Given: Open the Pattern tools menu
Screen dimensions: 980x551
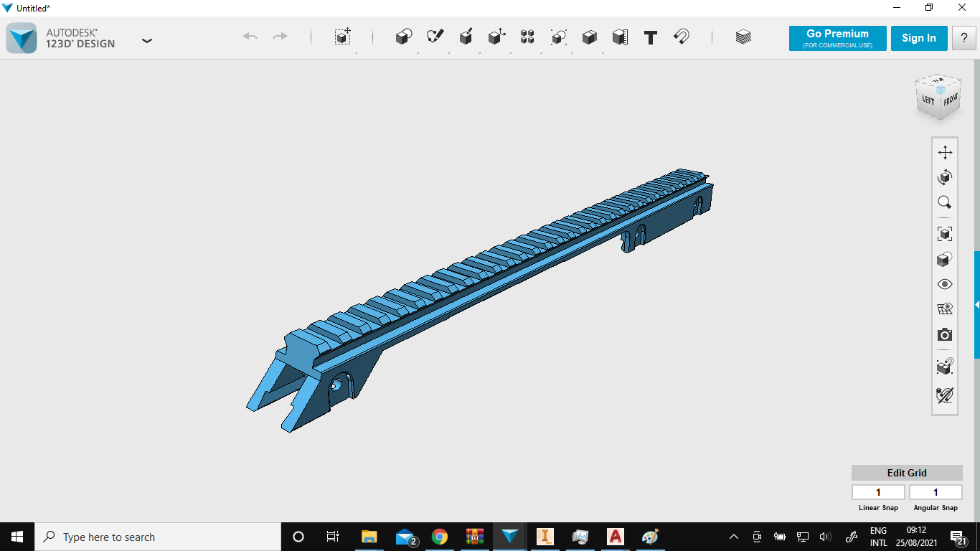Looking at the screenshot, I should pos(527,37).
